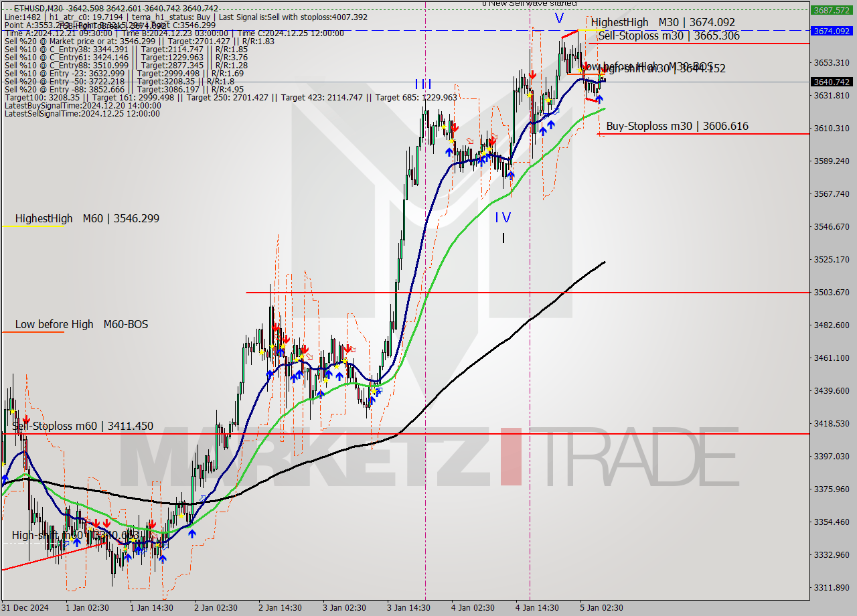Click the blue wave label IV
Image resolution: width=857 pixels, height=616 pixels.
(x=503, y=217)
